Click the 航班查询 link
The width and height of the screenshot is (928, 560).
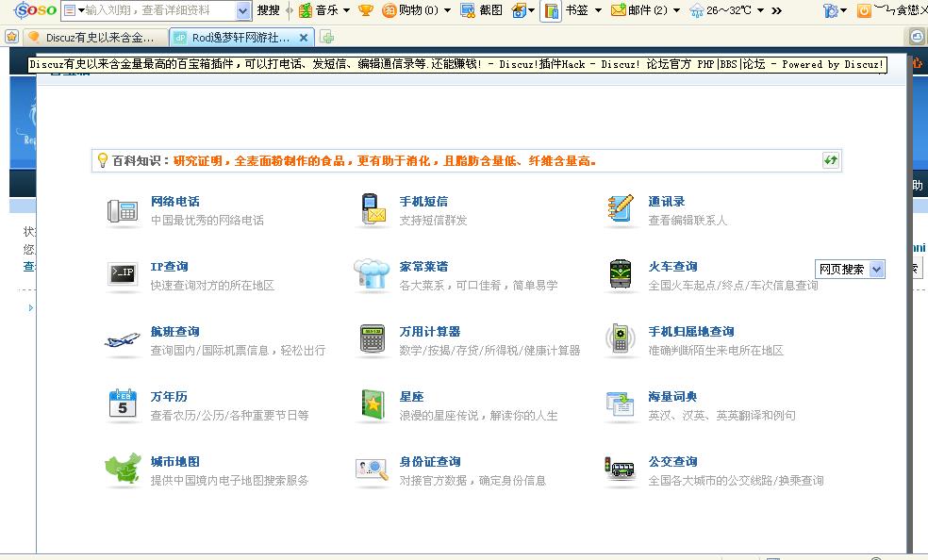coord(175,332)
